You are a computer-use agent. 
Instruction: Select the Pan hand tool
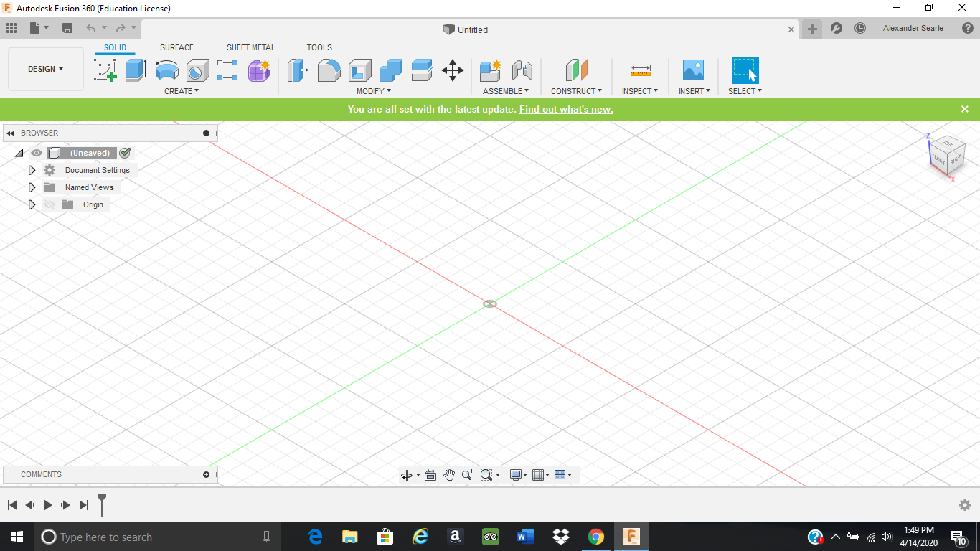click(x=449, y=475)
